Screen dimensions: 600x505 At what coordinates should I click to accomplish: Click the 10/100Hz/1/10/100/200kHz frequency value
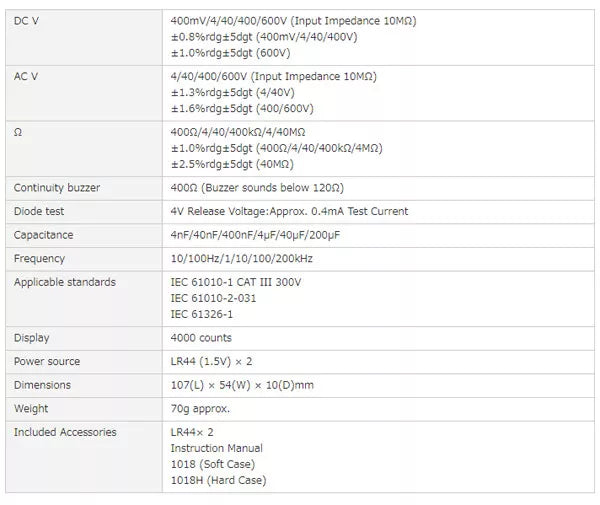(242, 258)
